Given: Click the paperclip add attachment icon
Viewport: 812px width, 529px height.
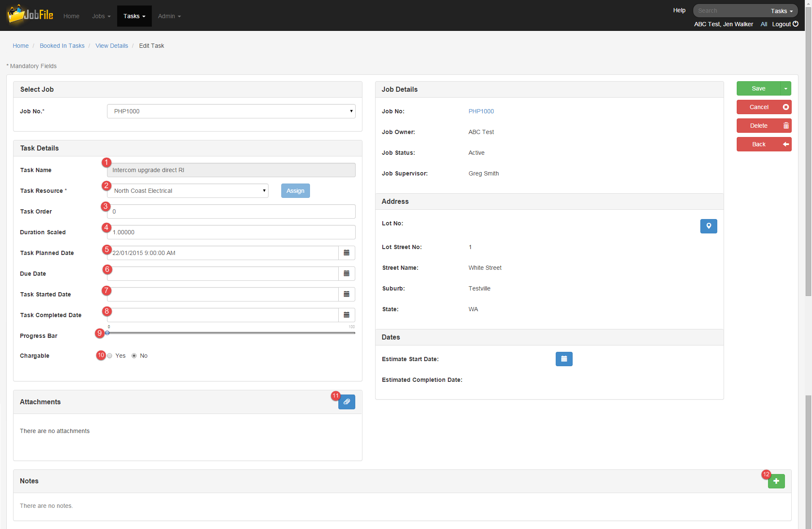Looking at the screenshot, I should pyautogui.click(x=346, y=402).
